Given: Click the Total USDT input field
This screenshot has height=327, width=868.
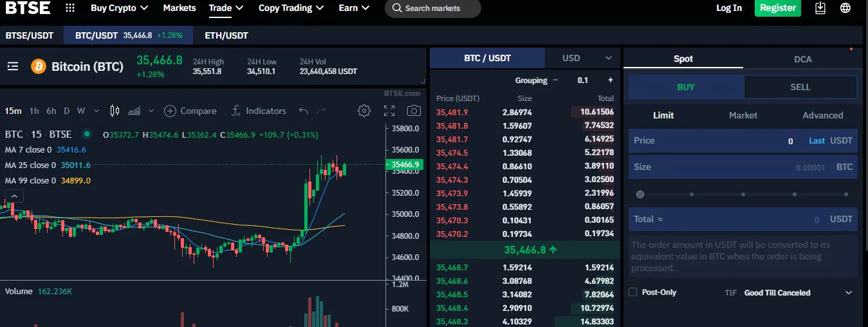Looking at the screenshot, I should (743, 219).
